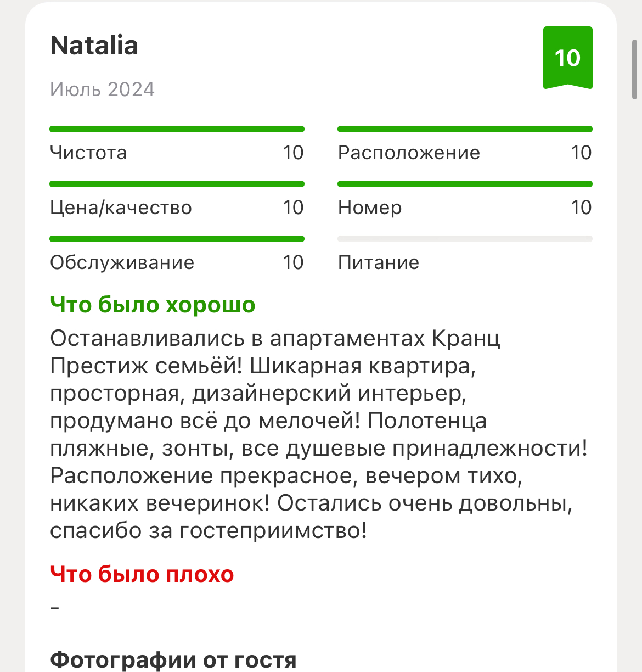The image size is (642, 672).
Task: Click the empty Питание rating bar
Action: 465,239
